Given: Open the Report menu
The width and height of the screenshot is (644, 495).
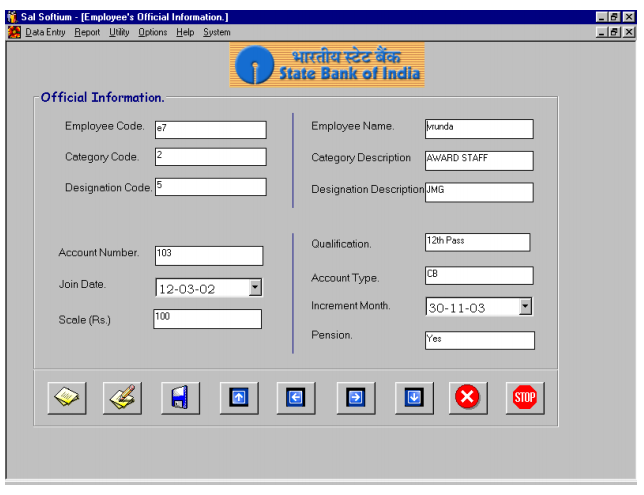Looking at the screenshot, I should click(x=95, y=33).
